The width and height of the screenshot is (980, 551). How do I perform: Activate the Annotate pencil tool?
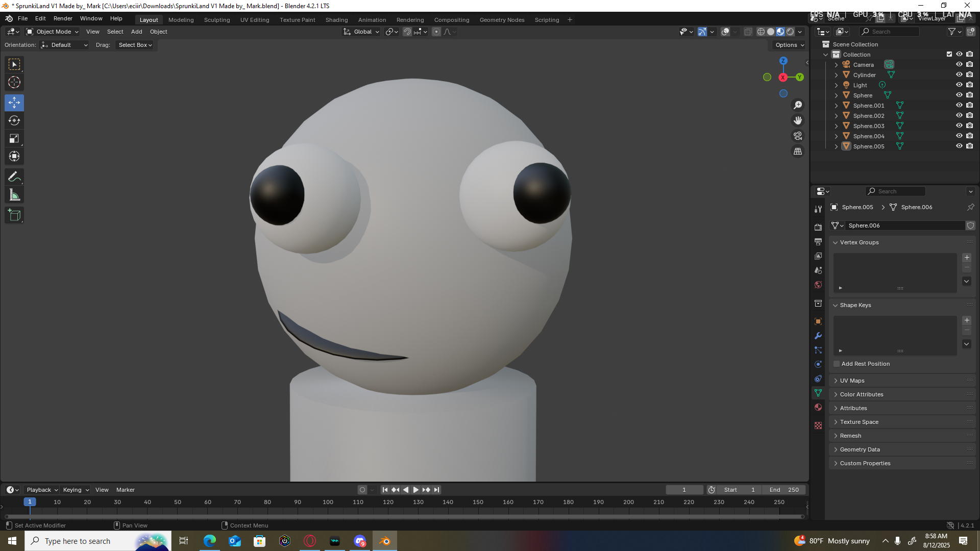click(x=14, y=177)
